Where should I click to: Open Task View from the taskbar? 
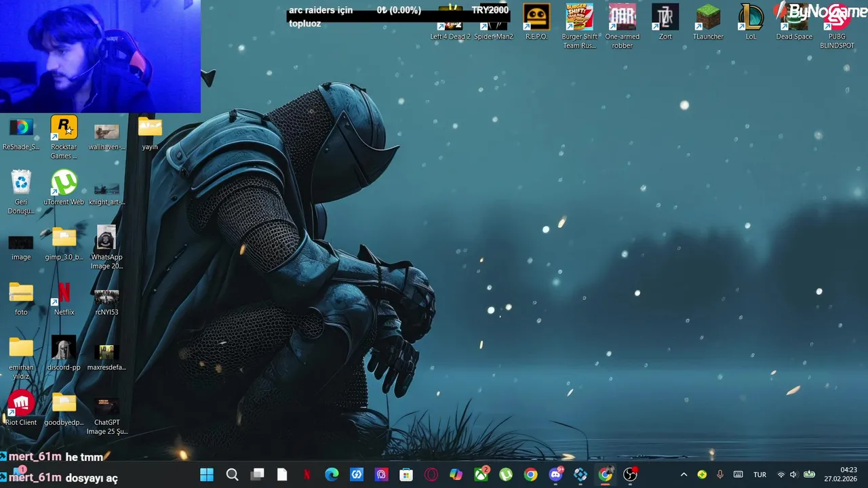tap(257, 474)
